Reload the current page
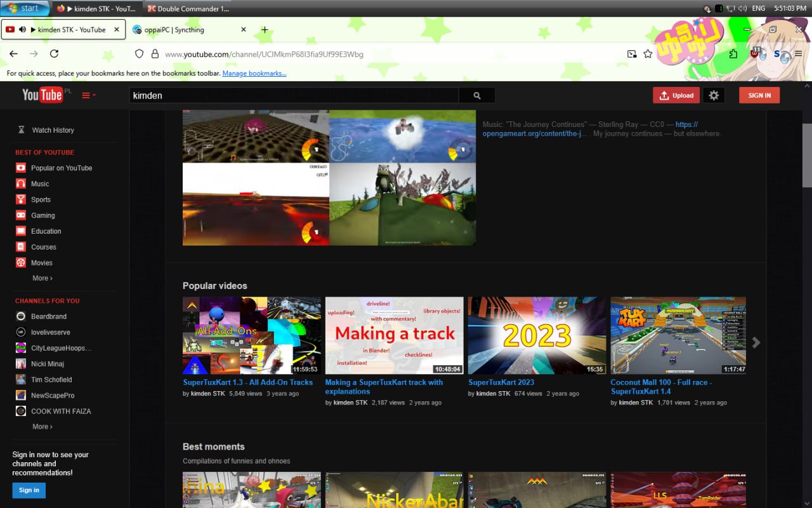Image resolution: width=812 pixels, height=508 pixels. click(x=54, y=54)
